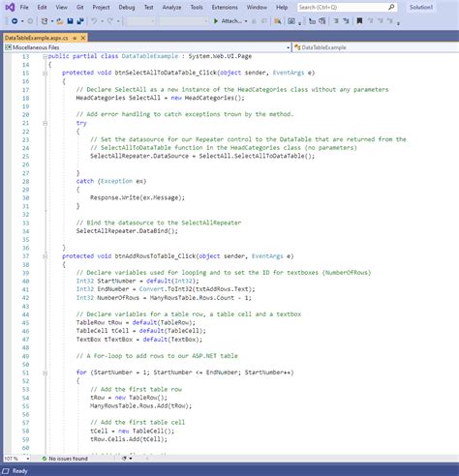Collapse the try block on line 21
Image resolution: width=459 pixels, height=476 pixels.
click(x=45, y=123)
